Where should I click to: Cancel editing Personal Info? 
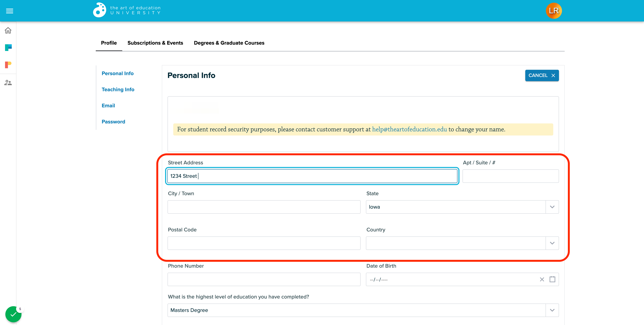coord(542,75)
